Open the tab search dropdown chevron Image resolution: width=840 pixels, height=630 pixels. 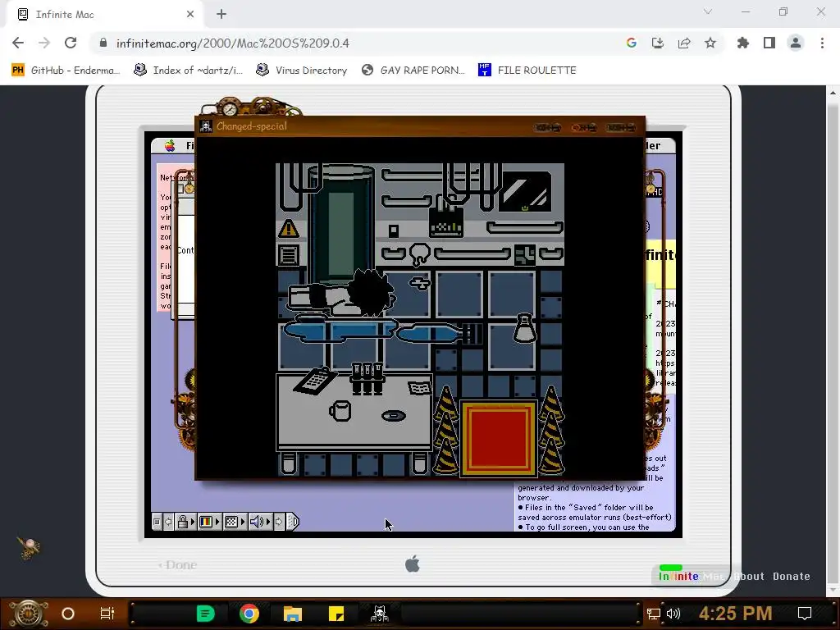pyautogui.click(x=708, y=11)
